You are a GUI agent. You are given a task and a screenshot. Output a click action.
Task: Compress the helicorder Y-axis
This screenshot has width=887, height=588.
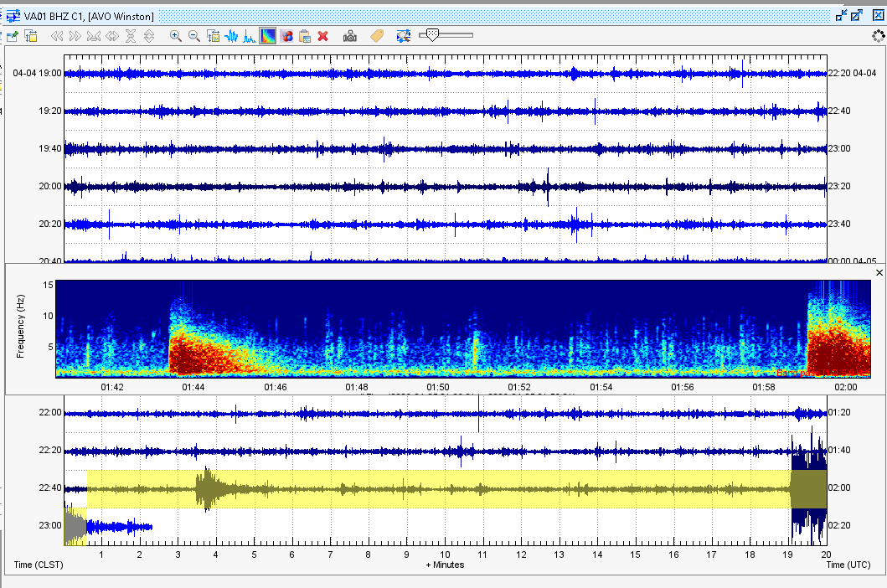coord(131,36)
